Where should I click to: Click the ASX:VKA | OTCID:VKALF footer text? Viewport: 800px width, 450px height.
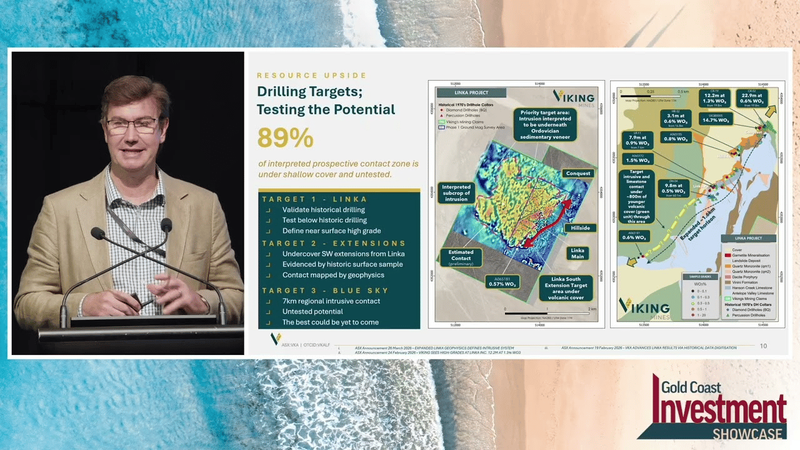coord(306,345)
